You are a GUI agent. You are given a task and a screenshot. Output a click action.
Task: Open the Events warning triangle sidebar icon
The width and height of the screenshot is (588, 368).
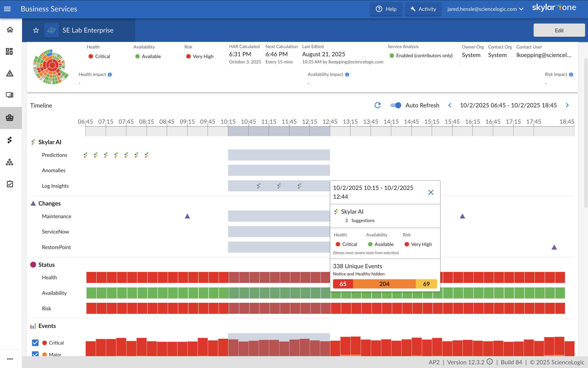click(10, 73)
